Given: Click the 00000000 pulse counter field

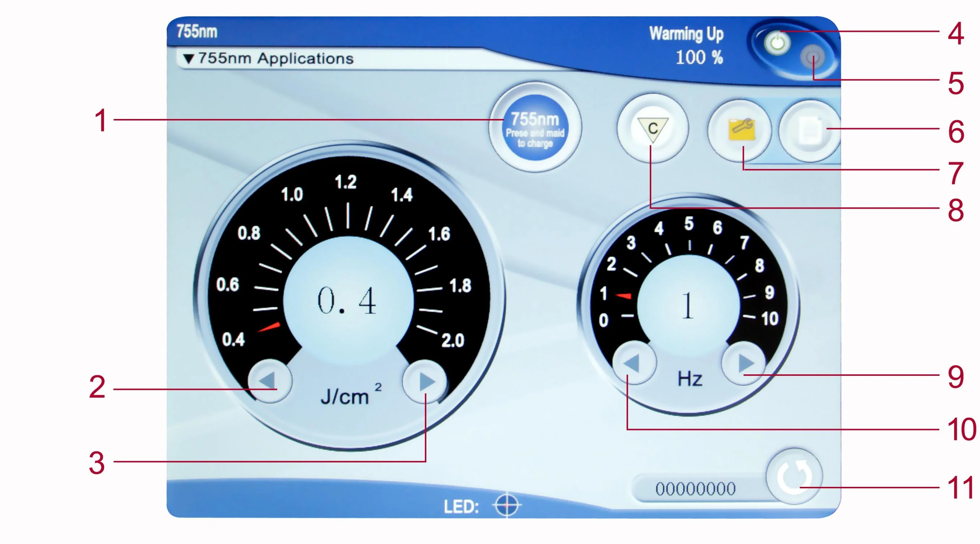Looking at the screenshot, I should pos(695,489).
